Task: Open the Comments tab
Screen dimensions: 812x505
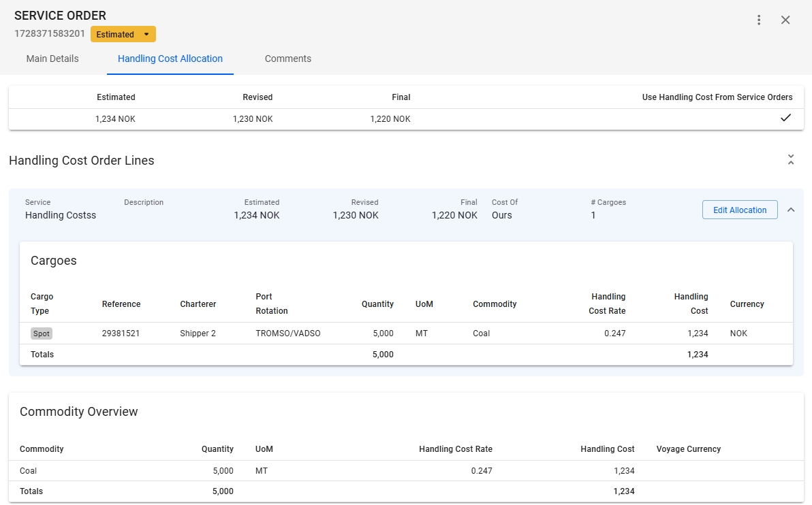Action: [288, 59]
